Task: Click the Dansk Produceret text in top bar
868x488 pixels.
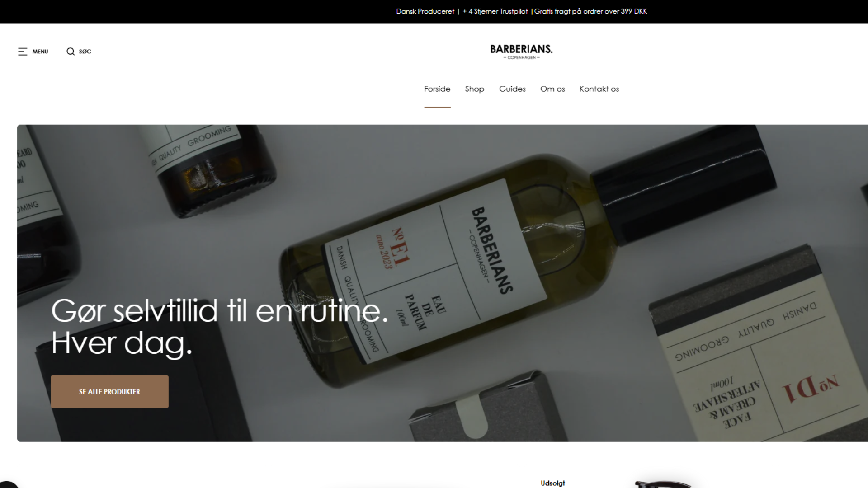Action: point(425,11)
